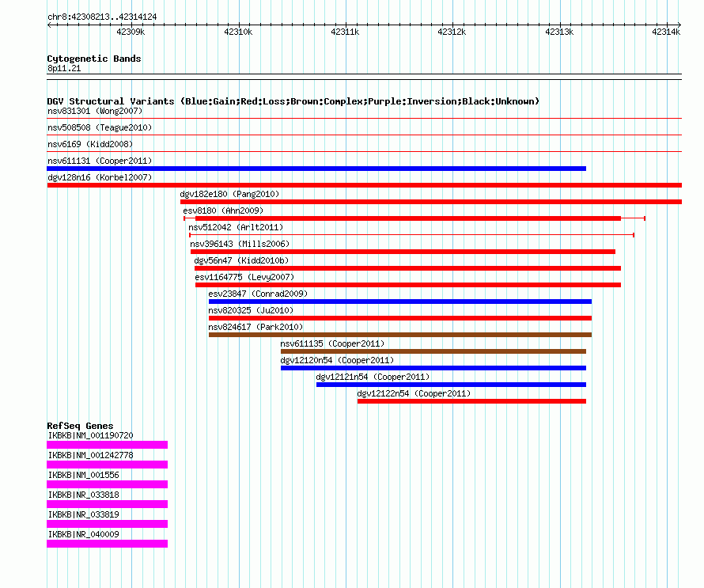Click the Cytogenetic Bands track title

(94, 59)
